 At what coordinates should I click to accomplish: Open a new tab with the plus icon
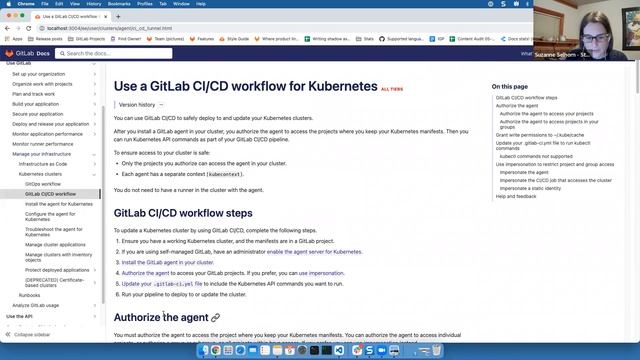(118, 17)
